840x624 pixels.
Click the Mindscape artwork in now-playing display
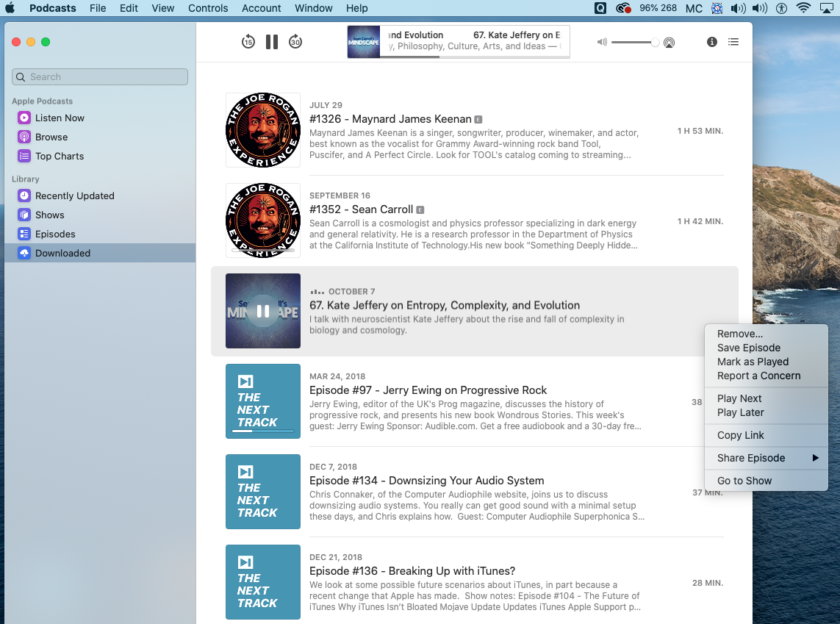[x=364, y=42]
